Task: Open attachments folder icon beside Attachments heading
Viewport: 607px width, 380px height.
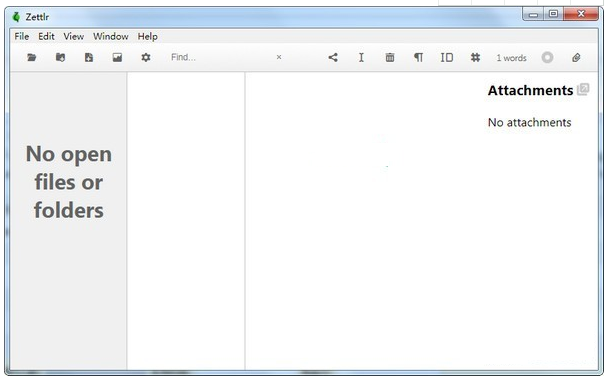Action: pos(583,89)
